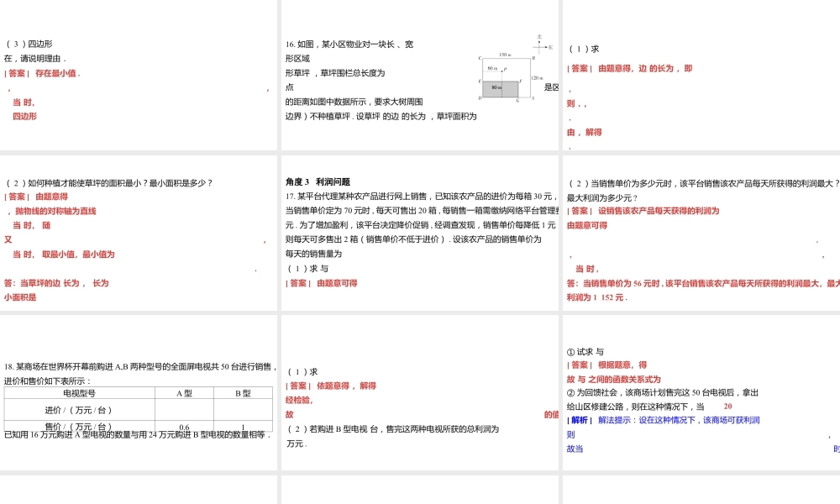This screenshot has width=840, height=504.
Task: Select point P inside the rectangle diagram
Action: pos(502,71)
